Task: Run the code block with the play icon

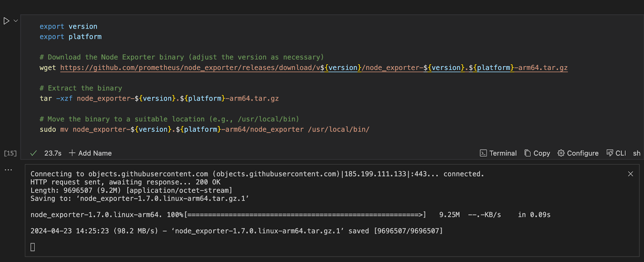Action: 6,20
